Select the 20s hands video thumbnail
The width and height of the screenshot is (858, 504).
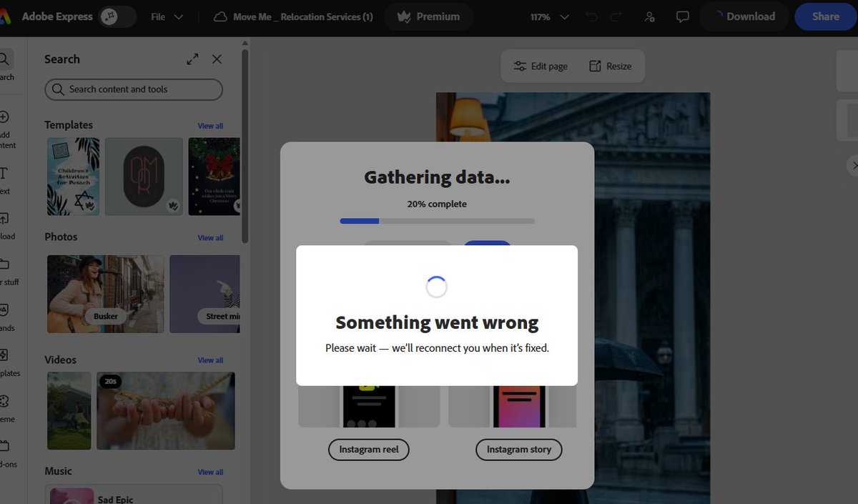click(x=166, y=410)
